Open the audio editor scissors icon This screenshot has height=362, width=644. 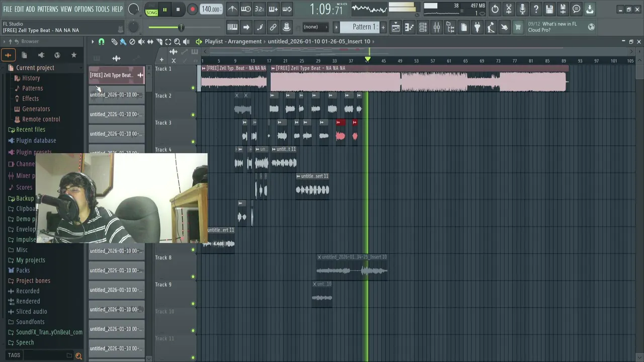(x=509, y=9)
